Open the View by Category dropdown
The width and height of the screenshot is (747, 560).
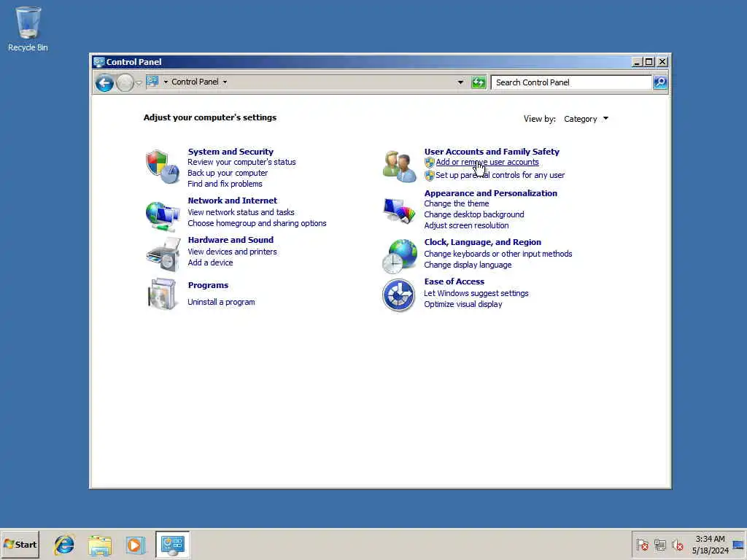tap(586, 119)
